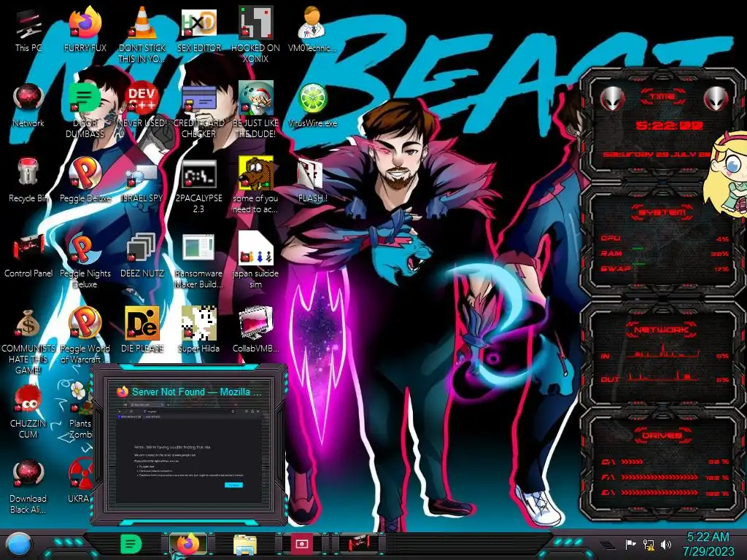This screenshot has height=560, width=747.
Task: Open the Peggle World of Warcraft shortcut
Action: (85, 335)
